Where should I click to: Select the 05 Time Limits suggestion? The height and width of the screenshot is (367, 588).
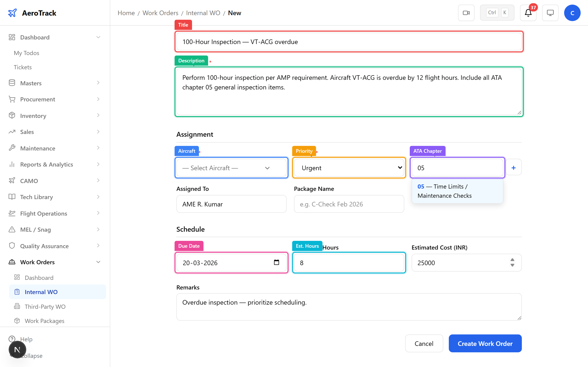457,191
